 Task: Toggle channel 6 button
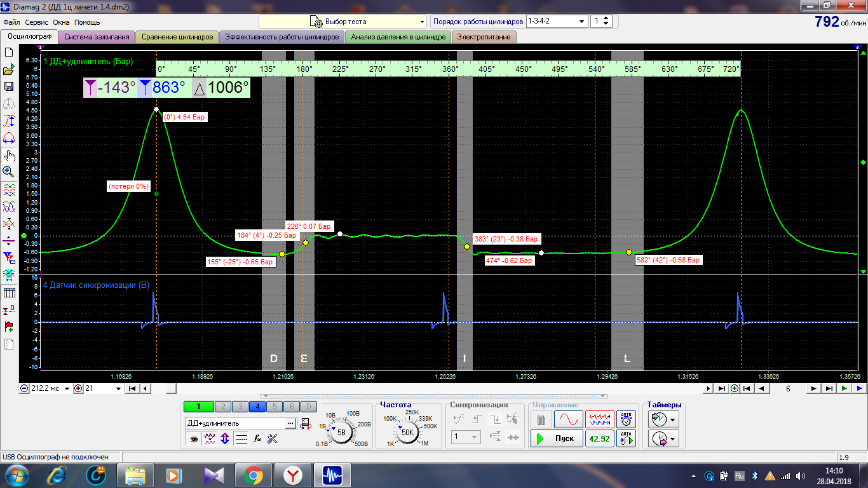(x=291, y=407)
